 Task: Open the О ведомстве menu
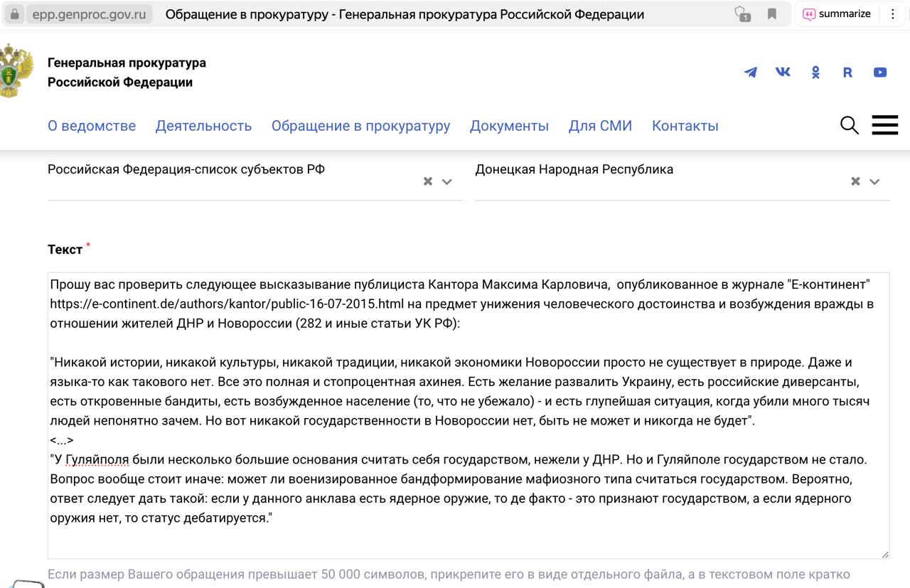pos(92,126)
